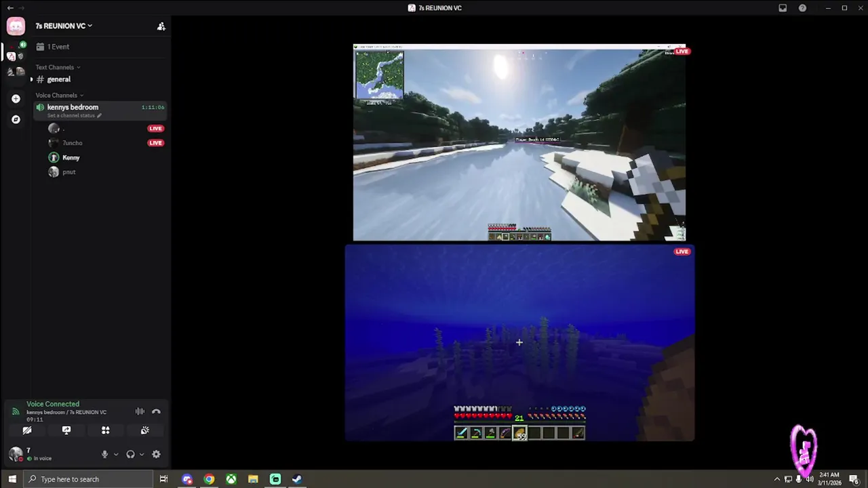The image size is (868, 488).
Task: Edit Set a channel status pencil
Action: 99,116
